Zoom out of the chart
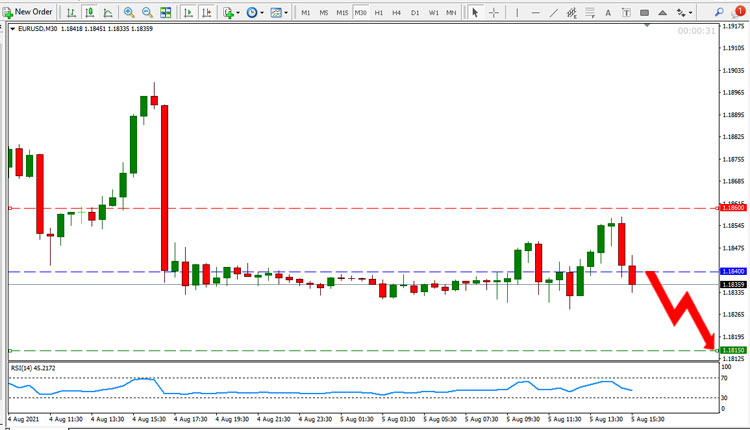 coord(147,13)
